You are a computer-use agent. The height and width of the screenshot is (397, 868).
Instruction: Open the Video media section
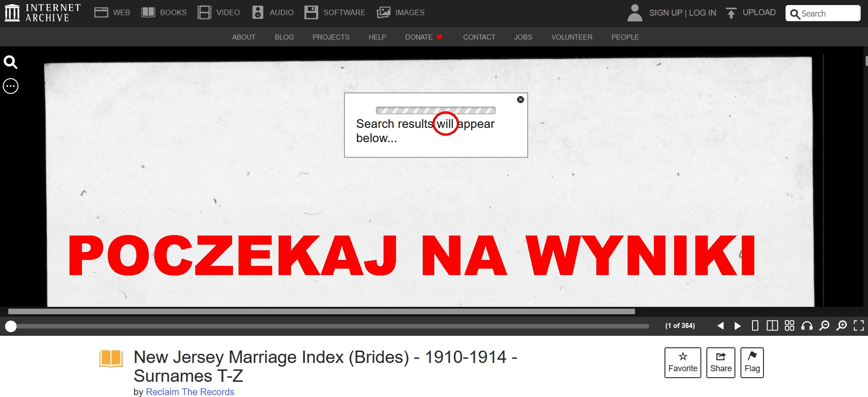(x=219, y=12)
